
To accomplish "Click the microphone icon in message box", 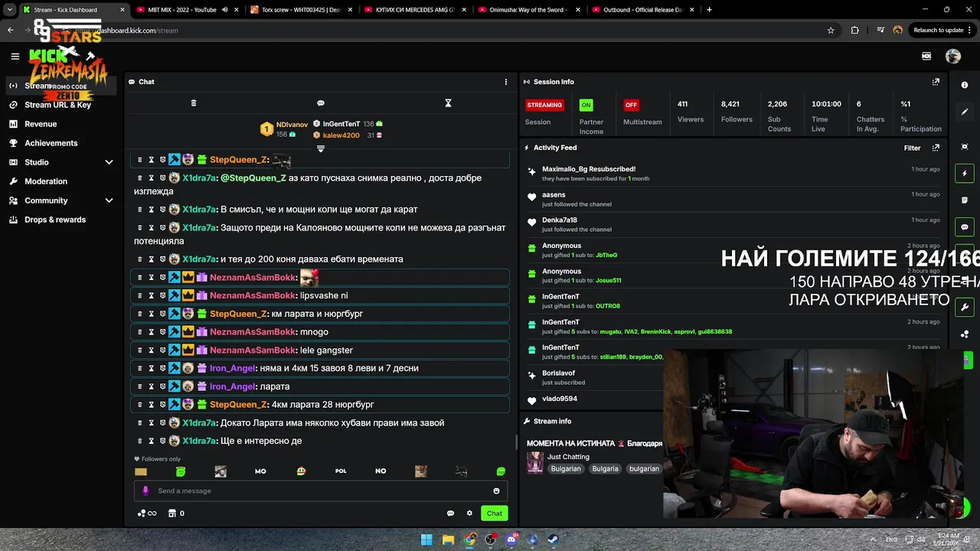I will coord(146,491).
